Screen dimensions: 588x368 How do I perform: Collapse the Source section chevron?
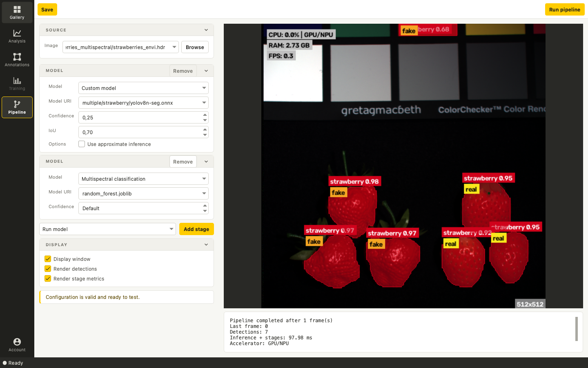[x=206, y=30]
